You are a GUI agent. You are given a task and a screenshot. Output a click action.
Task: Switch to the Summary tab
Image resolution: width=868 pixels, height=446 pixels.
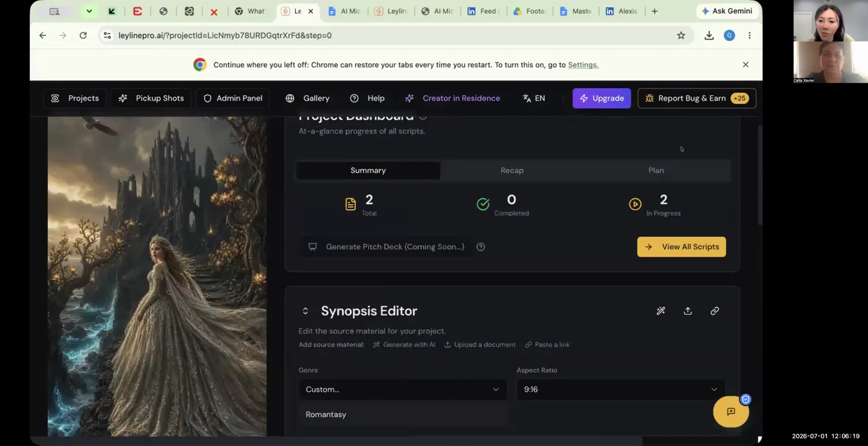(368, 170)
